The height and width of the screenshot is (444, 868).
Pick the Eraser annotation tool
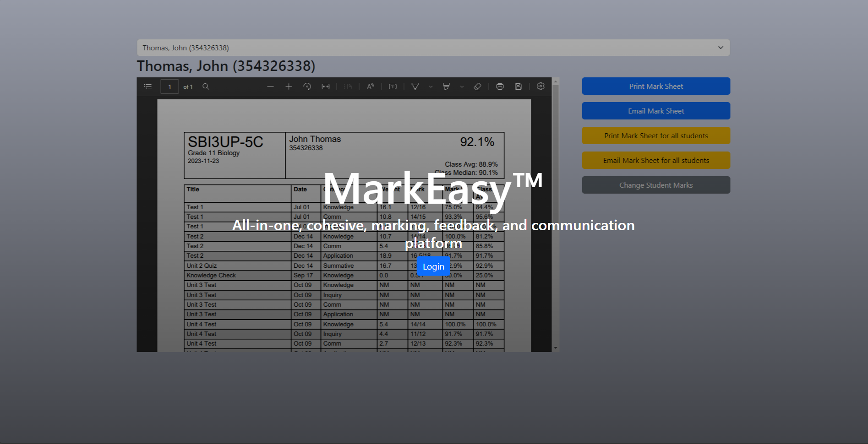pyautogui.click(x=477, y=86)
